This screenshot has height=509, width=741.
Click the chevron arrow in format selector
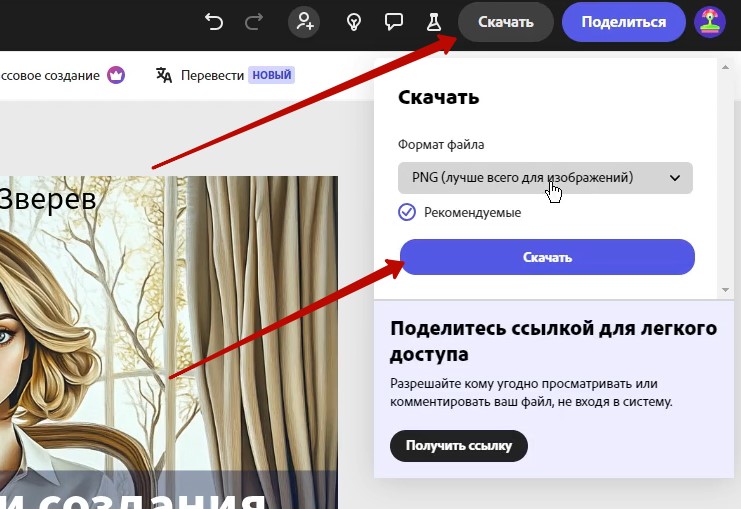tap(675, 178)
